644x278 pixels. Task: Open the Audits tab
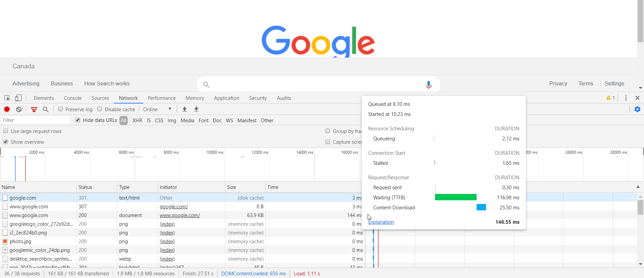click(x=284, y=98)
